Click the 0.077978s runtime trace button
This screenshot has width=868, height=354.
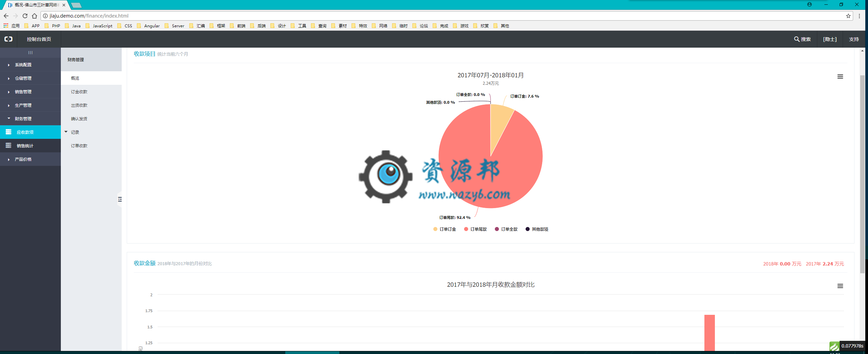coord(852,346)
